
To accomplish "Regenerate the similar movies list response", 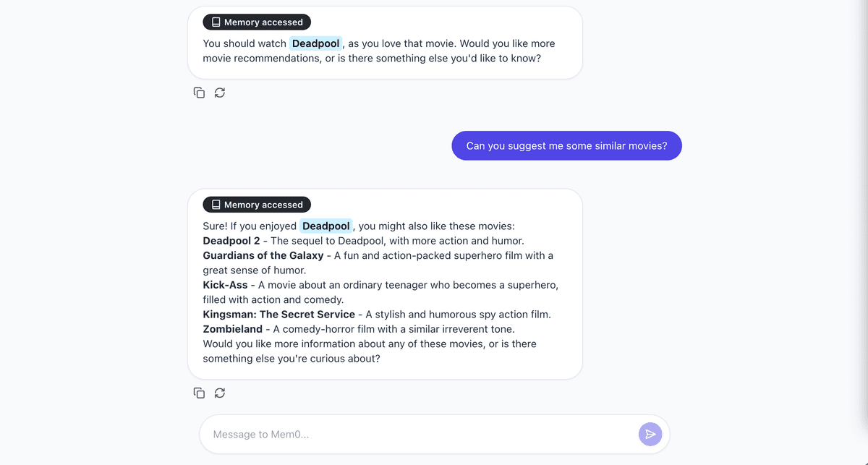I will click(220, 393).
